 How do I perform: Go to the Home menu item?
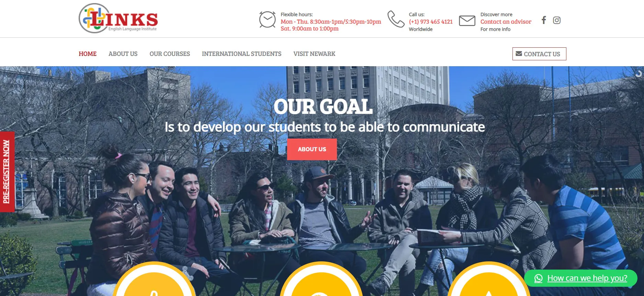(88, 54)
